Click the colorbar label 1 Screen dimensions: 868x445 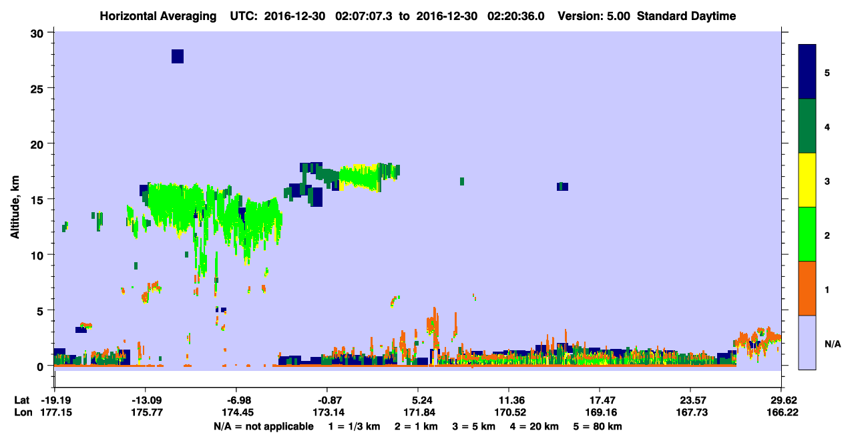827,289
